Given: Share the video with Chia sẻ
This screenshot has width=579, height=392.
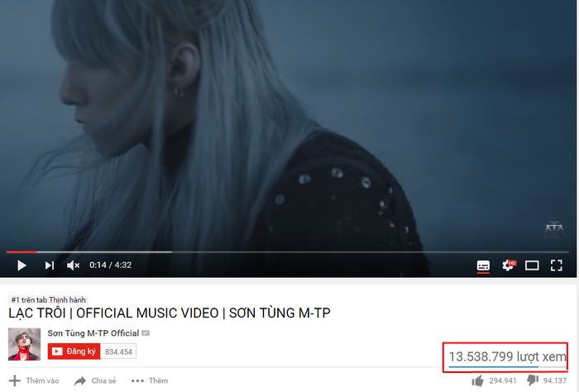Looking at the screenshot, I should [95, 380].
